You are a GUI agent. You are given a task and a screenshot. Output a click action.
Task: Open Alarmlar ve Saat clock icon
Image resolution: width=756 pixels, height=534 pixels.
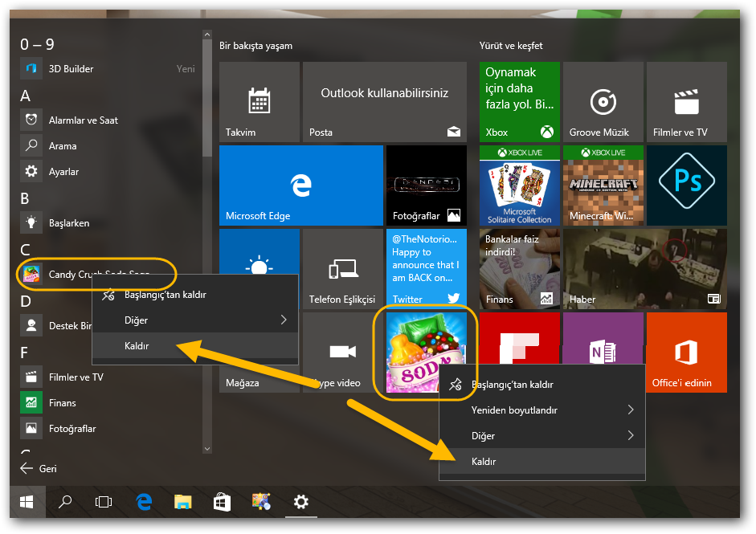[31, 120]
